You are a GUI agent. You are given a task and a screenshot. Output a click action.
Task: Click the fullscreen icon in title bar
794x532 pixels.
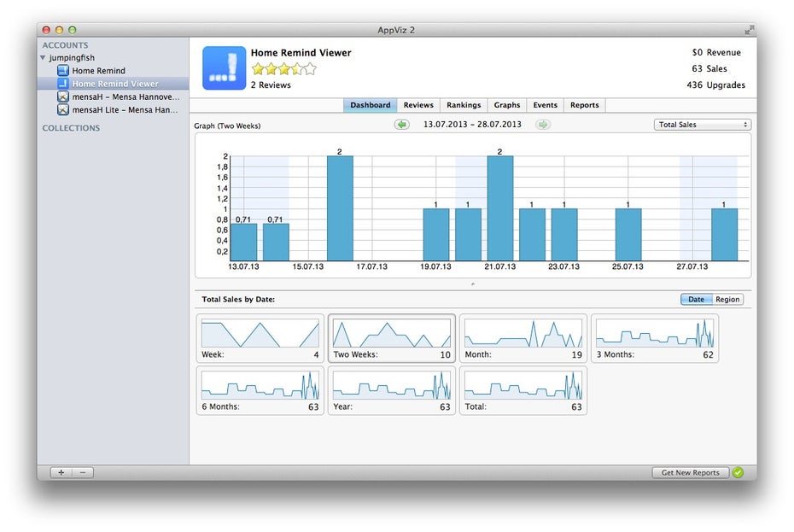pyautogui.click(x=749, y=30)
